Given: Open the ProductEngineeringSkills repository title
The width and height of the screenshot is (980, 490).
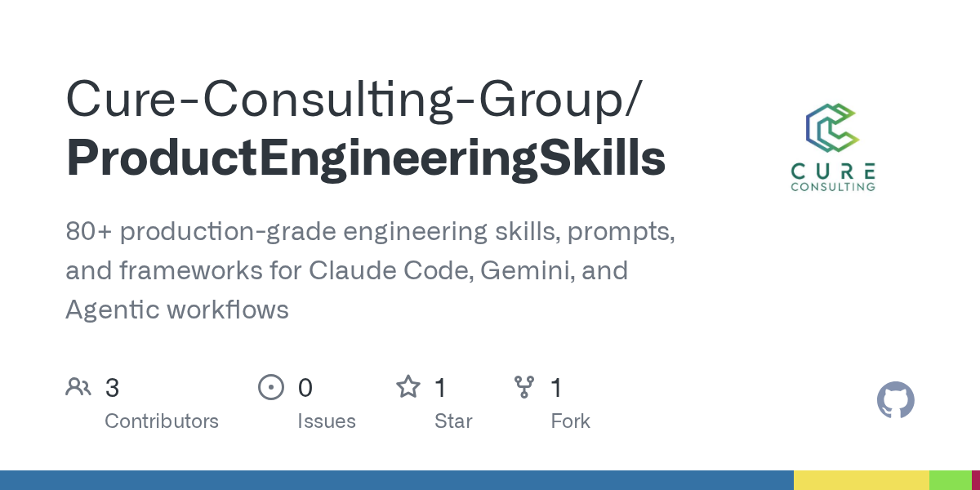Looking at the screenshot, I should (x=365, y=158).
